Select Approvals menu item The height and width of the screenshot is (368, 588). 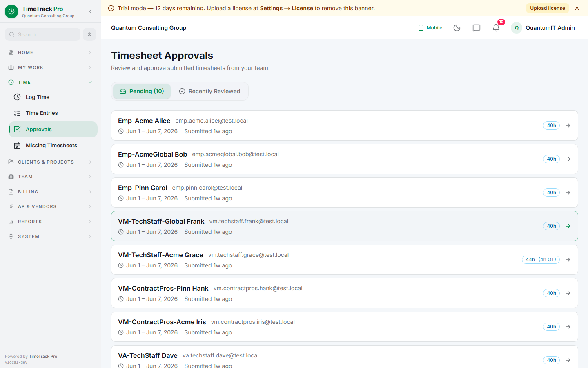53,129
